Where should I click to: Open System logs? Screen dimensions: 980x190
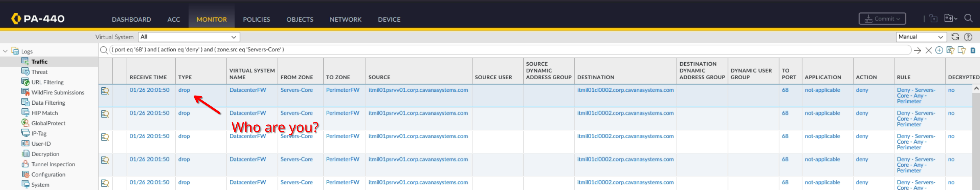point(40,185)
